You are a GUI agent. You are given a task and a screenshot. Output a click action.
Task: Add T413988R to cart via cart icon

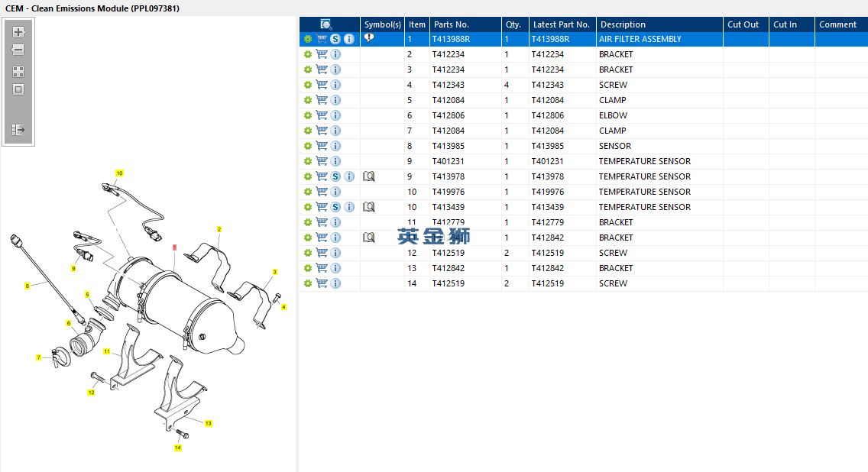coord(322,39)
